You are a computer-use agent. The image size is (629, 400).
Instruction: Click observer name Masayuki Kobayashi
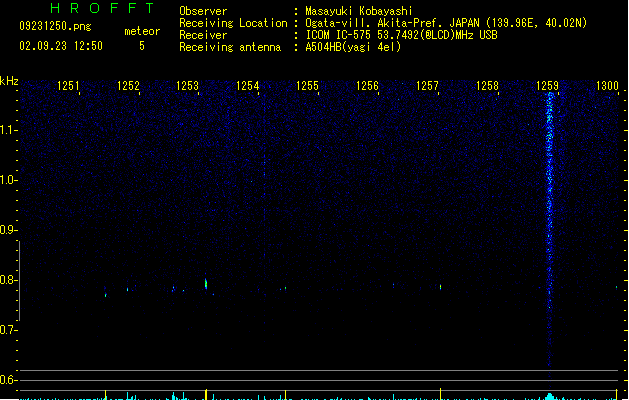click(x=359, y=11)
